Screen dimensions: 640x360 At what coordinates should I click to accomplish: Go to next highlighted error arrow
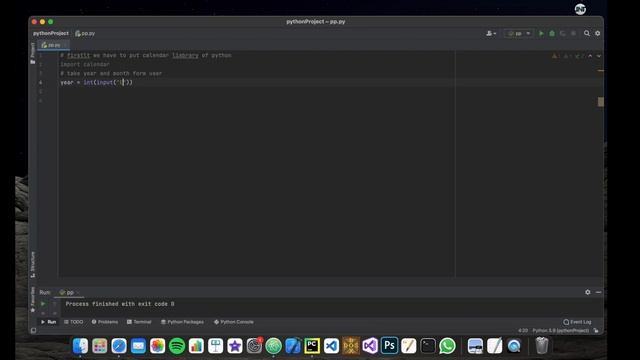click(x=598, y=56)
